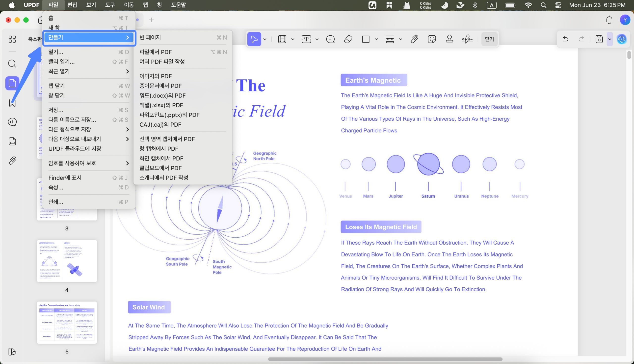Click the signature tool icon

coord(467,39)
